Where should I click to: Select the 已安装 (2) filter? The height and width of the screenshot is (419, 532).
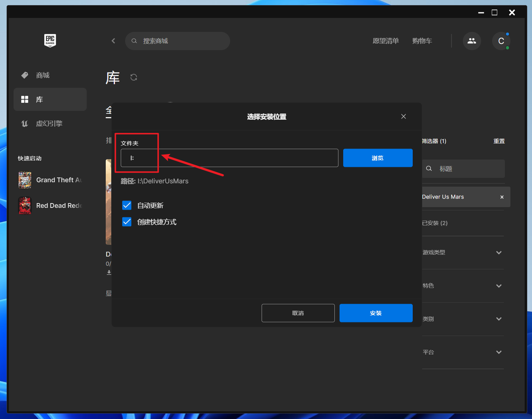[435, 223]
